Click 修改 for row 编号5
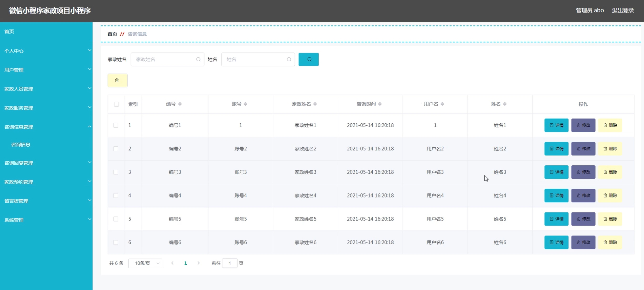 point(583,219)
